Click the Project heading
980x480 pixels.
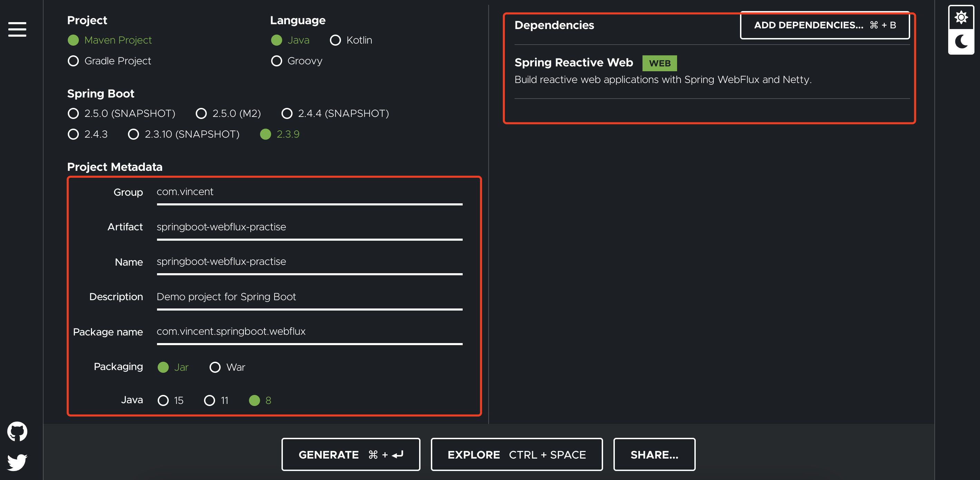[x=87, y=20]
